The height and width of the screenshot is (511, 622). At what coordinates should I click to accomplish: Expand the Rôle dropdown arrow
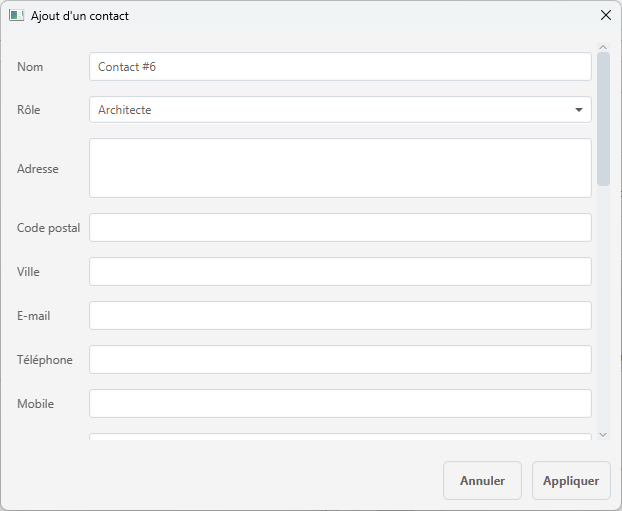(x=579, y=110)
